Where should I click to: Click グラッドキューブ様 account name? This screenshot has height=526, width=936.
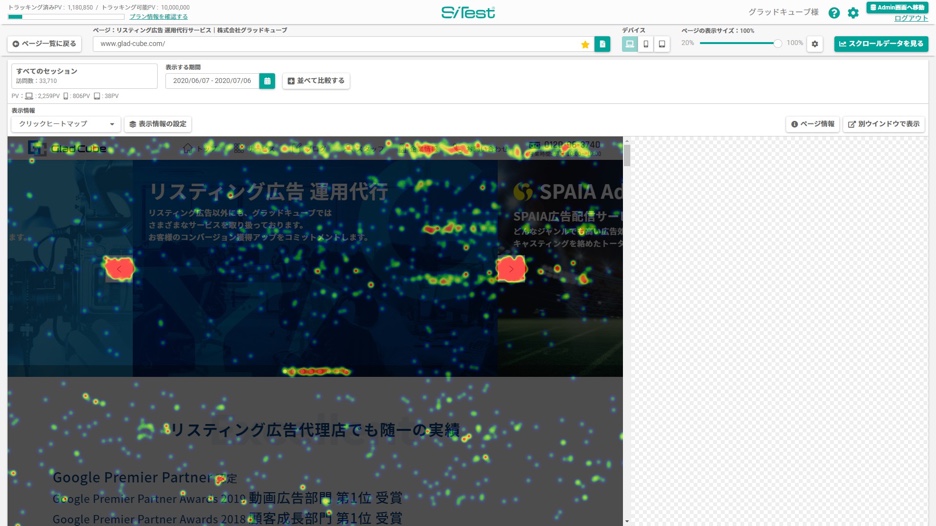[783, 13]
